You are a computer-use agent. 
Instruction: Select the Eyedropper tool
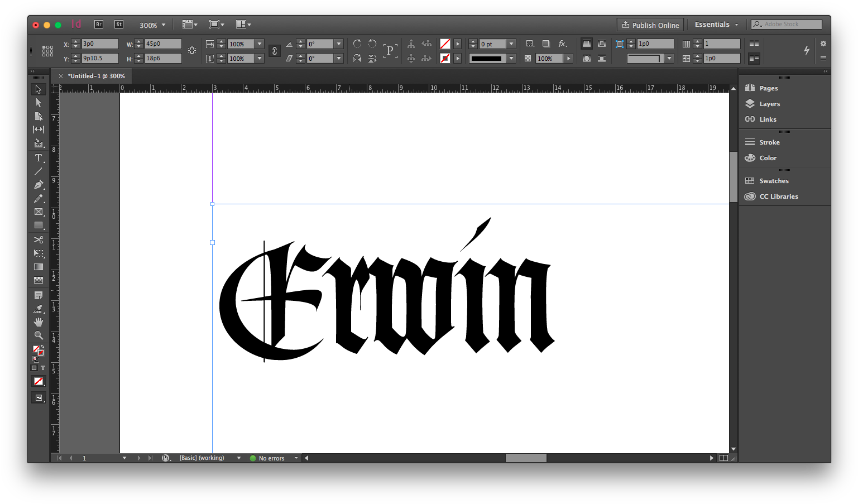point(38,309)
